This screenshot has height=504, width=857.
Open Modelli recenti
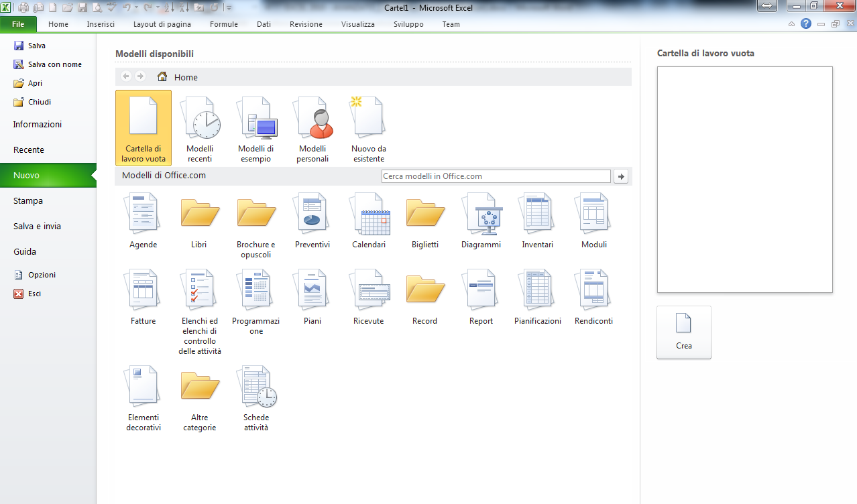tap(200, 128)
